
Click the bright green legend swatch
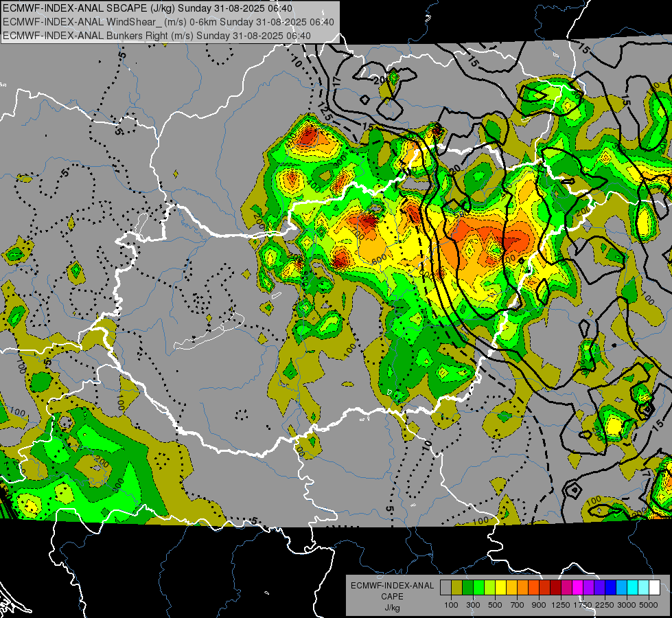pos(478,587)
